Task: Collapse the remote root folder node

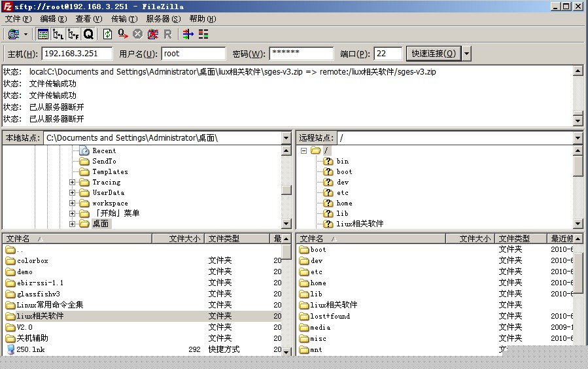Action: (303, 150)
